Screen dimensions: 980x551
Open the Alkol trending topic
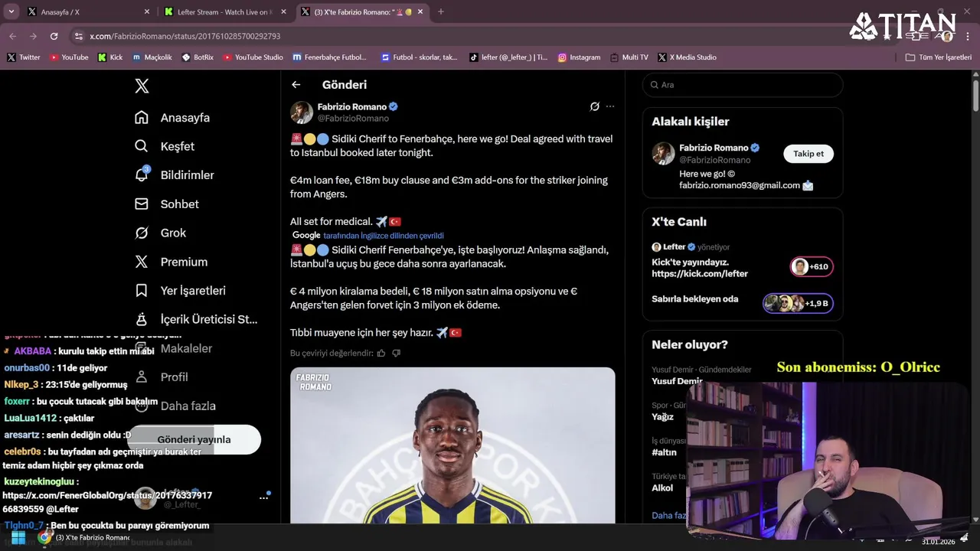click(x=662, y=487)
